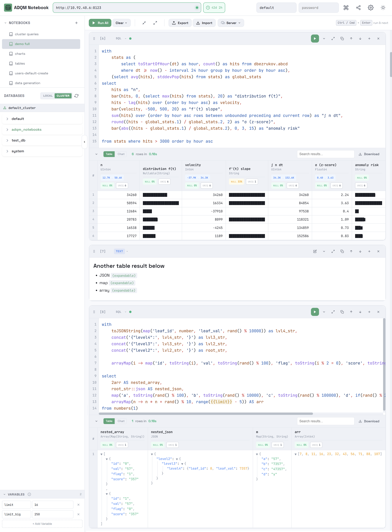Open the 'charts' notebook
The height and width of the screenshot is (532, 392).
[20, 54]
